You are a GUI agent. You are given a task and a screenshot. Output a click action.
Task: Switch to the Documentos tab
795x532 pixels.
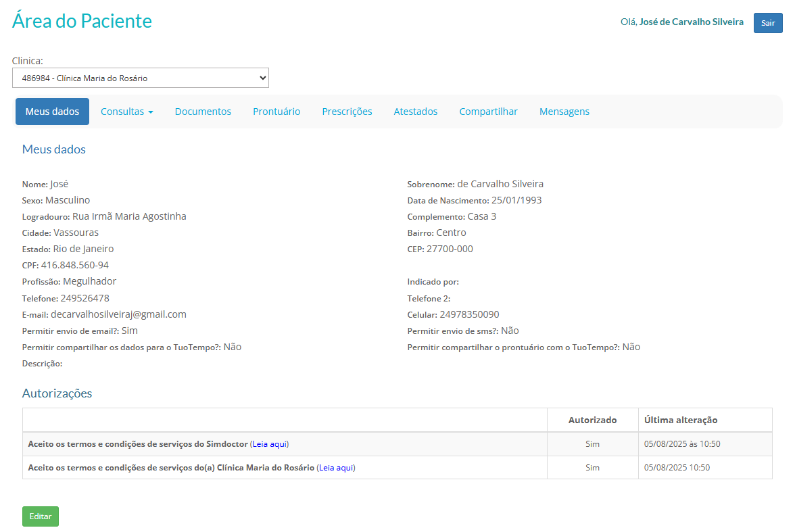click(x=203, y=112)
